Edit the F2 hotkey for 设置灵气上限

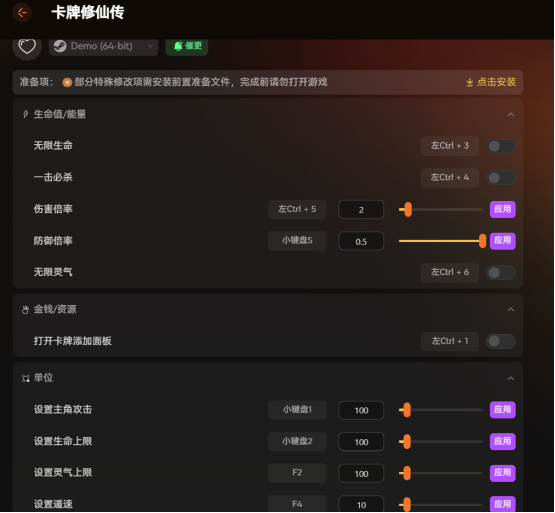(297, 473)
